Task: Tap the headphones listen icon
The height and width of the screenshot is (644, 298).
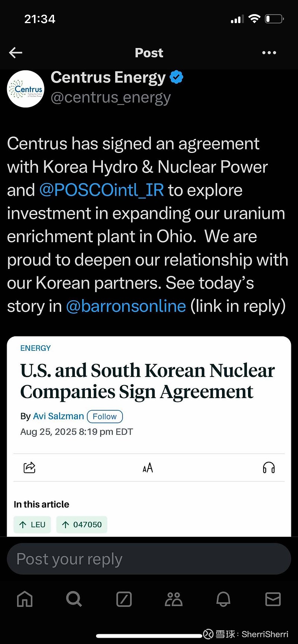Action: click(x=269, y=467)
